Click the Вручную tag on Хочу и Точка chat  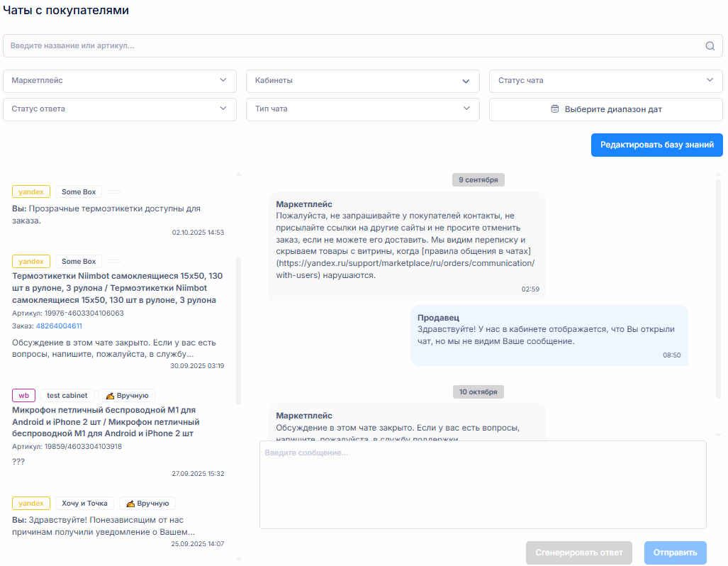coord(147,504)
